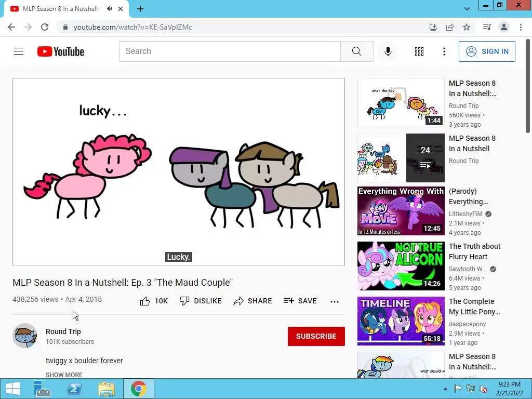The height and width of the screenshot is (399, 532).
Task: Open the SHARE arrow option
Action: 253,301
